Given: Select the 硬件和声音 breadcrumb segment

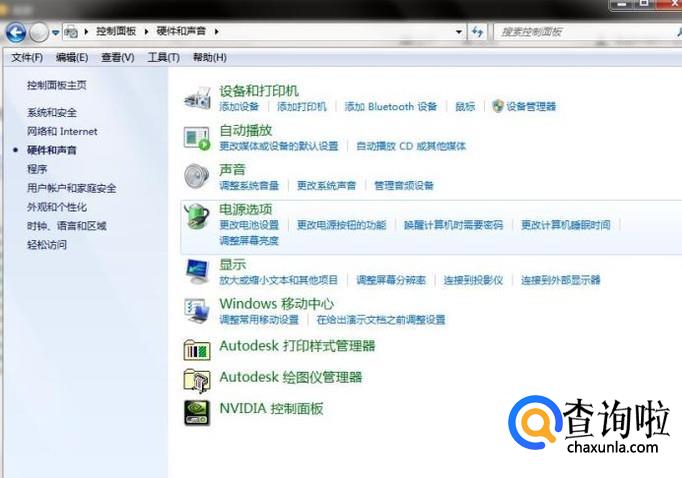Looking at the screenshot, I should point(181,31).
